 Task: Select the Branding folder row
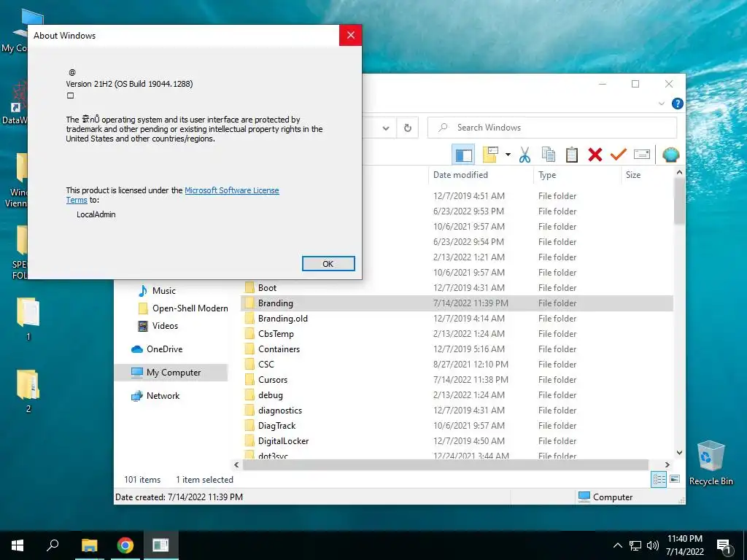tap(457, 303)
